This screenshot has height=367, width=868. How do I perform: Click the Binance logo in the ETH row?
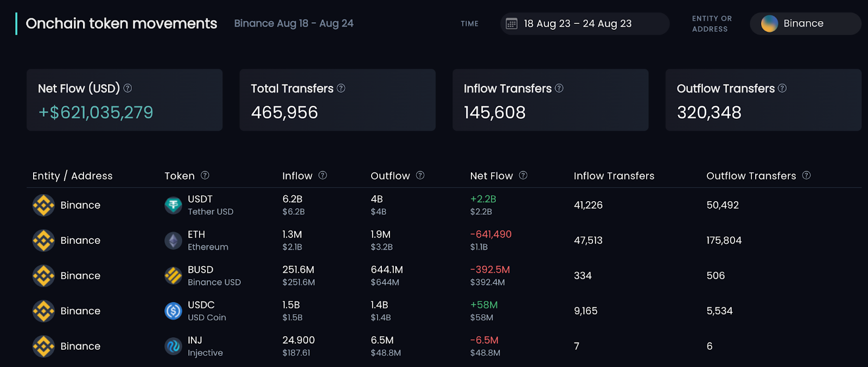pyautogui.click(x=43, y=241)
